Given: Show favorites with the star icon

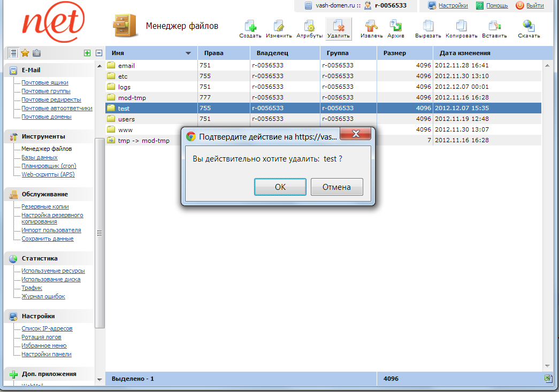Looking at the screenshot, I should coord(25,53).
